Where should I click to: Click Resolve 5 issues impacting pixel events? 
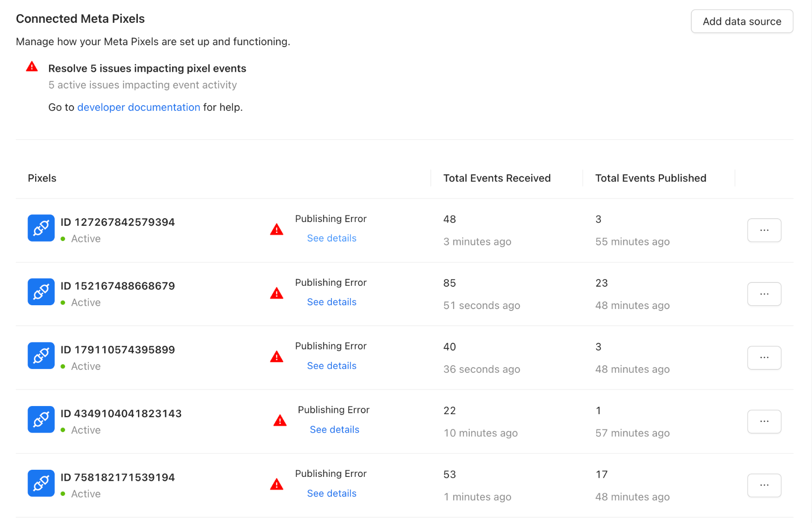tap(147, 68)
